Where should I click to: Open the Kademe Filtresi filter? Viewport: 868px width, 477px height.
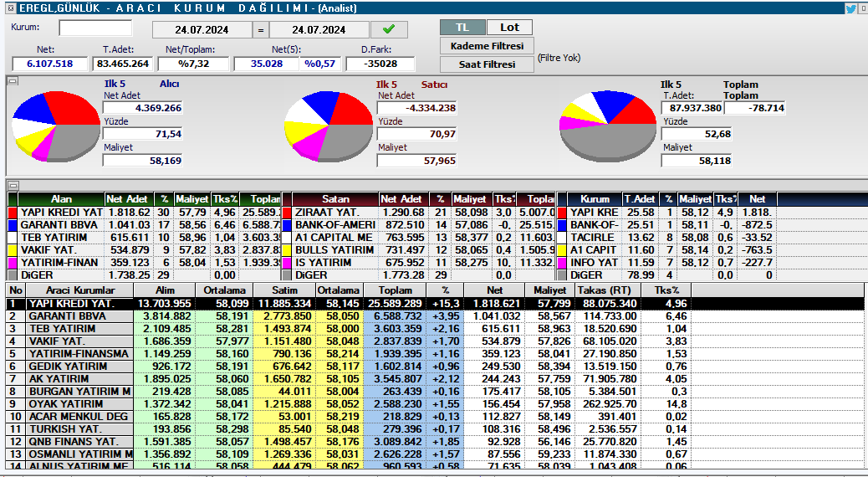click(487, 46)
